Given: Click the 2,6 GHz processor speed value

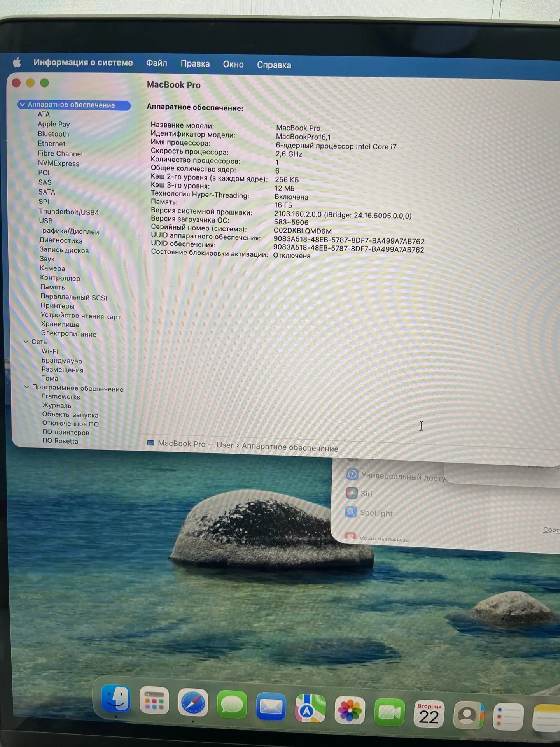Looking at the screenshot, I should (289, 154).
